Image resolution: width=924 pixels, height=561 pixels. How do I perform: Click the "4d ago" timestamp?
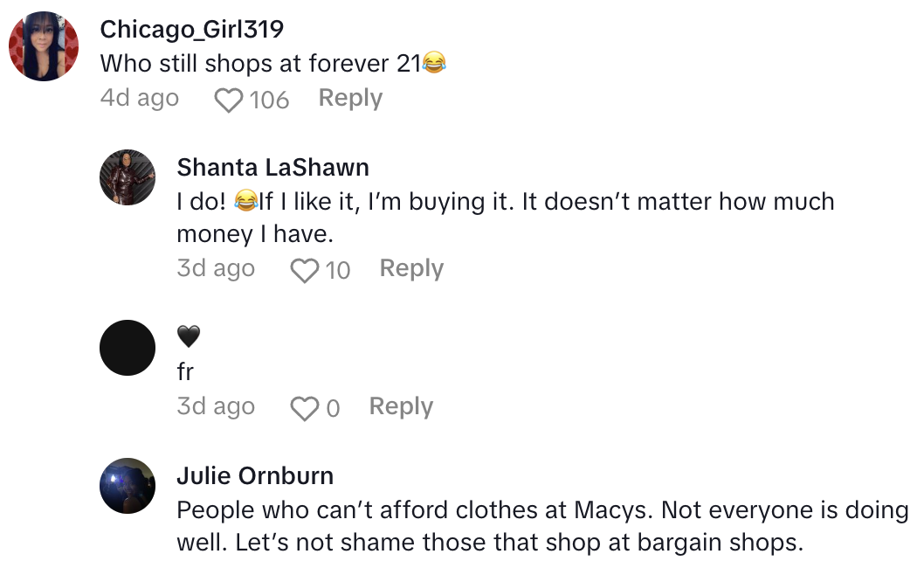(140, 98)
